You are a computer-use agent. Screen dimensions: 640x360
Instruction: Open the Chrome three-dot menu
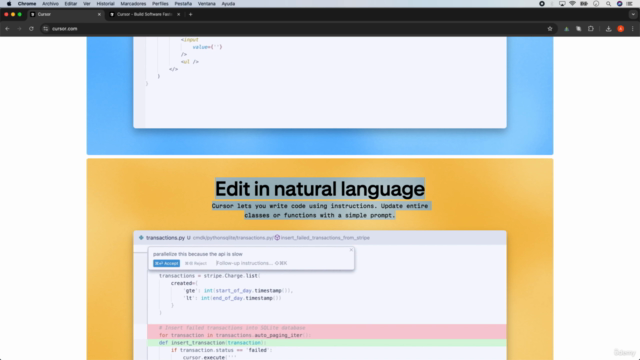pyautogui.click(x=633, y=29)
